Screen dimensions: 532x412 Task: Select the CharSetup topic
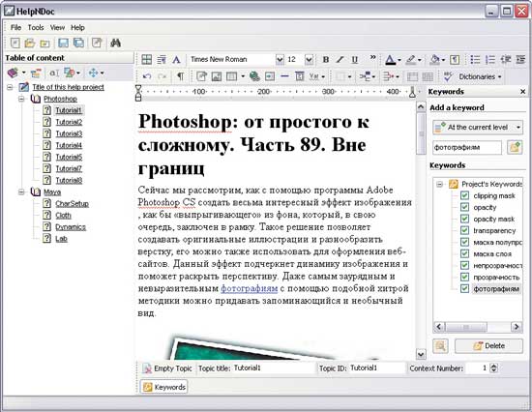(x=72, y=204)
